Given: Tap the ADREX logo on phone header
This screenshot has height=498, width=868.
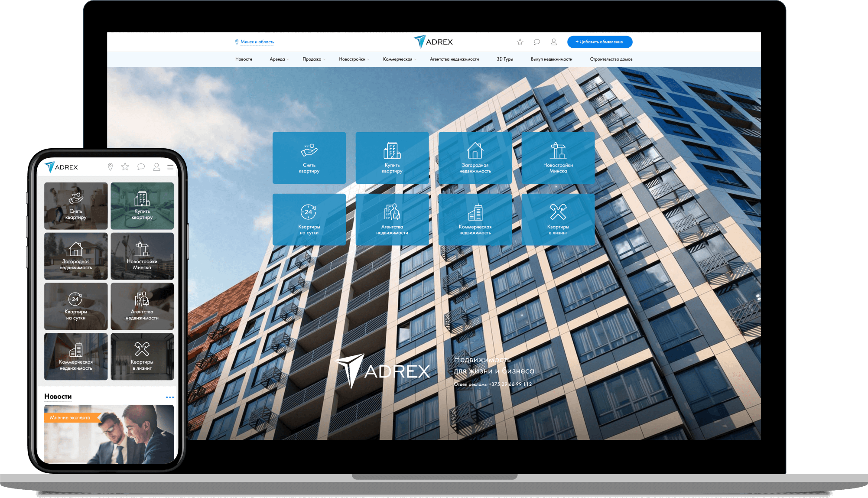Looking at the screenshot, I should 62,167.
